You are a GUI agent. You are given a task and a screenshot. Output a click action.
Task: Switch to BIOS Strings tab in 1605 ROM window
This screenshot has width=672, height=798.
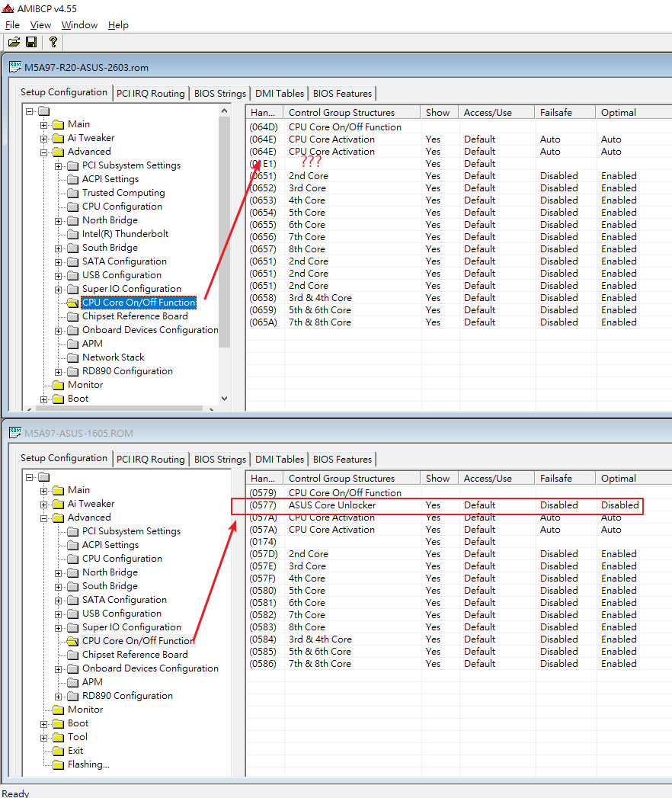tap(219, 460)
